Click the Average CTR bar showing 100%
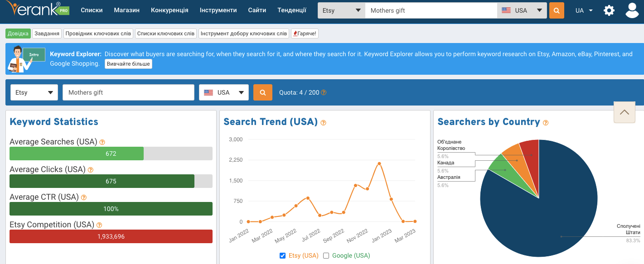Viewport: 644px width, 264px height. pyautogui.click(x=111, y=209)
